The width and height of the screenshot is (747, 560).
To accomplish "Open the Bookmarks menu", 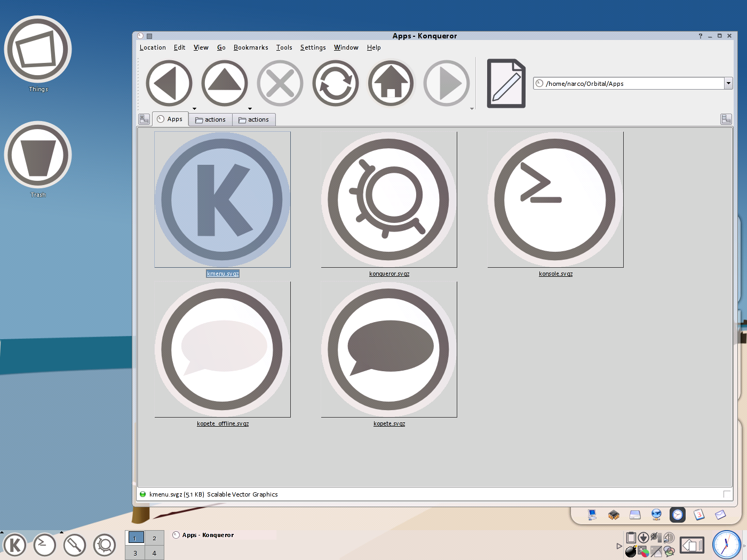I will 251,47.
